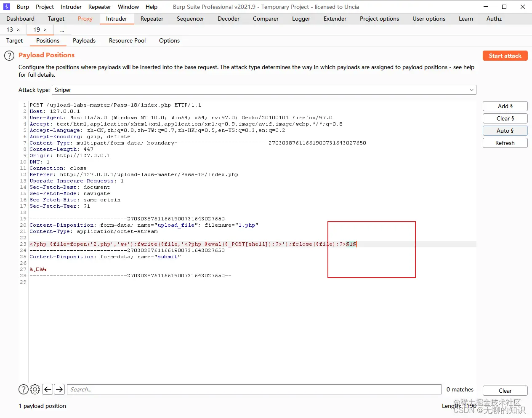Viewport: 532px width, 418px height.
Task: Switch to the Target main tab
Action: click(56, 19)
